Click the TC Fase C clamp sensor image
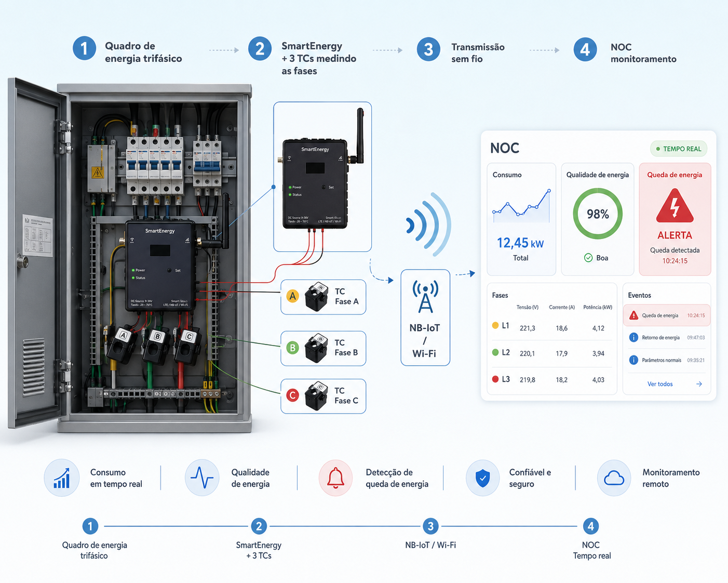Image resolution: width=728 pixels, height=583 pixels. [317, 396]
